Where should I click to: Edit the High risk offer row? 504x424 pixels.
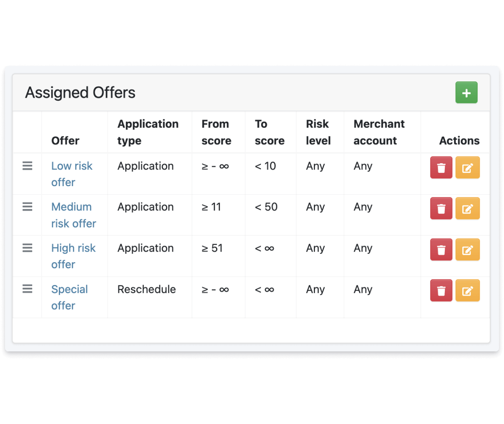[x=467, y=250]
